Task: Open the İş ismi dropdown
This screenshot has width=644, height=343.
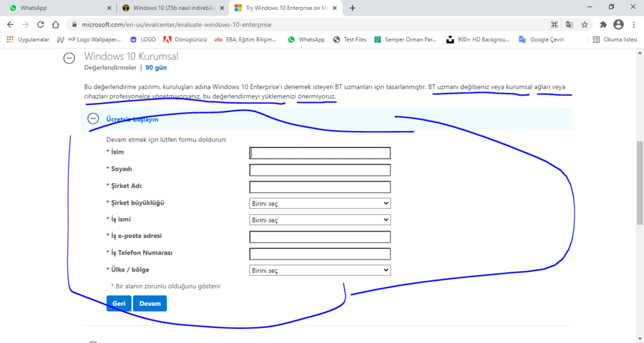Action: (320, 220)
